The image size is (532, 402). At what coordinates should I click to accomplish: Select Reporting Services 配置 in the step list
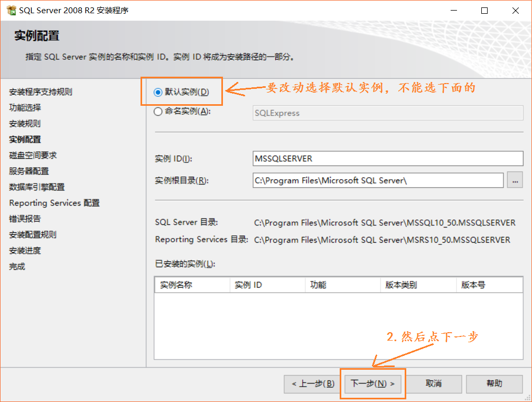[x=54, y=203]
